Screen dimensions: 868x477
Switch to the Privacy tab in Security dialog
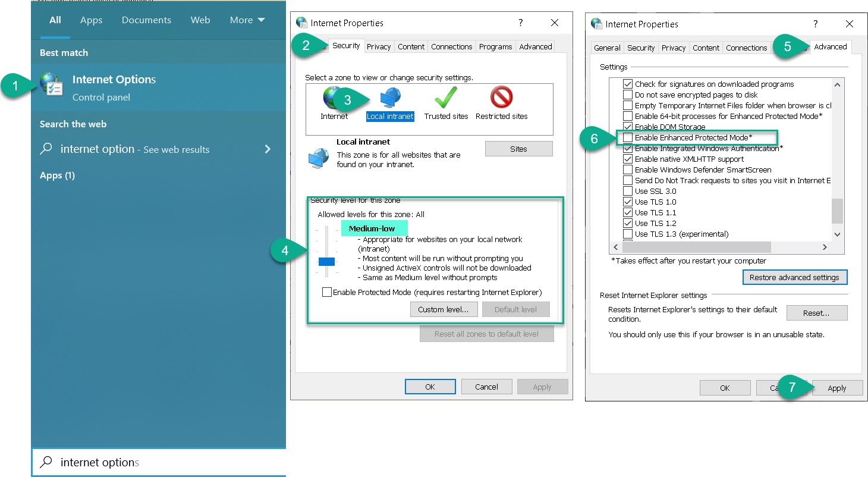379,47
